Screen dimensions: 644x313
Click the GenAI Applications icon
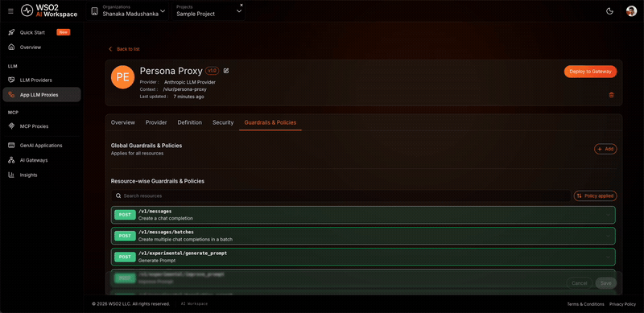(11, 146)
